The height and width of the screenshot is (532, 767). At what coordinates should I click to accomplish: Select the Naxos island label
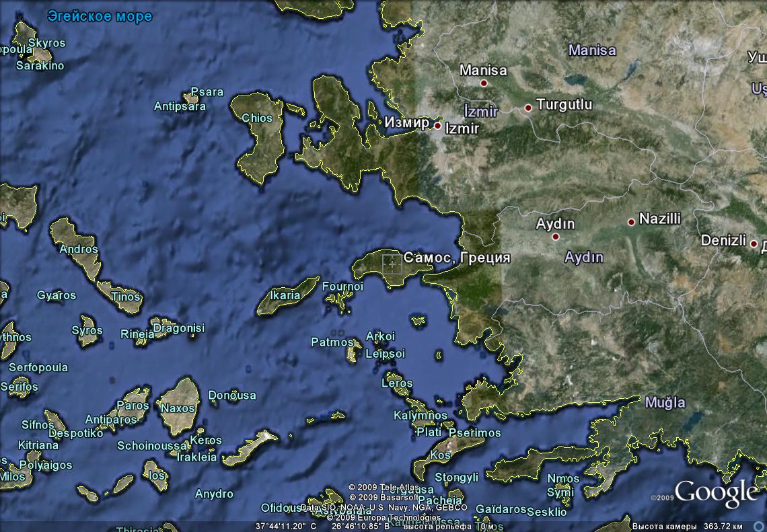point(178,408)
